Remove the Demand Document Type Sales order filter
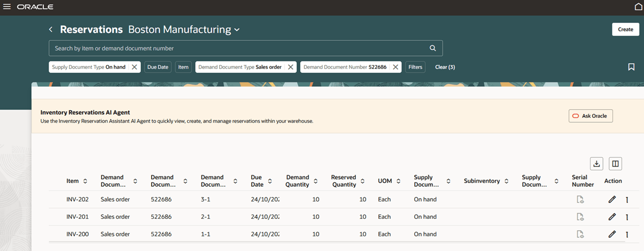This screenshot has height=251, width=644. (291, 67)
